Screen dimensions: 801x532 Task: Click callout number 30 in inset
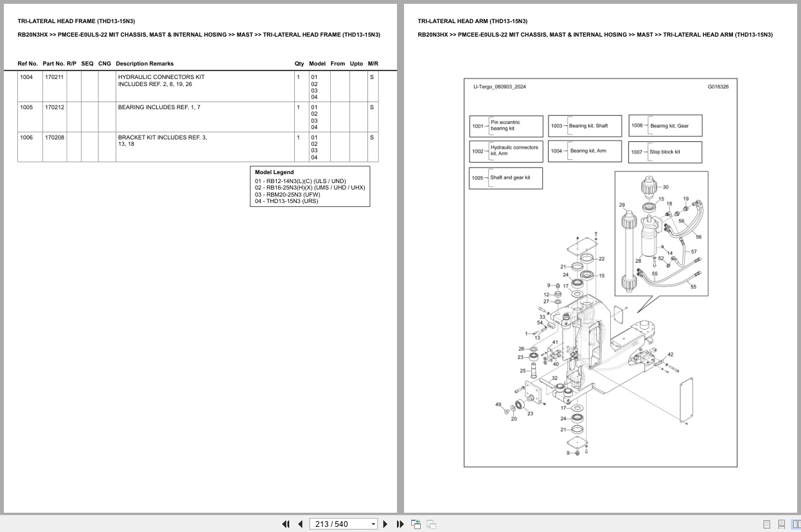665,187
